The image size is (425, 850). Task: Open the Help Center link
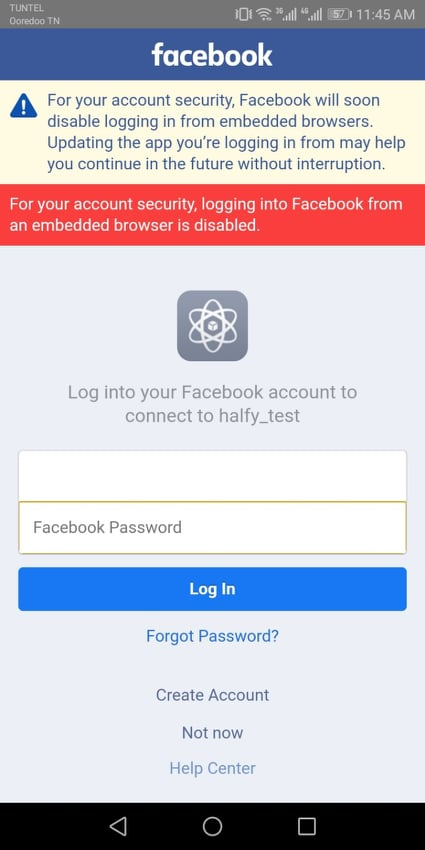click(x=212, y=768)
